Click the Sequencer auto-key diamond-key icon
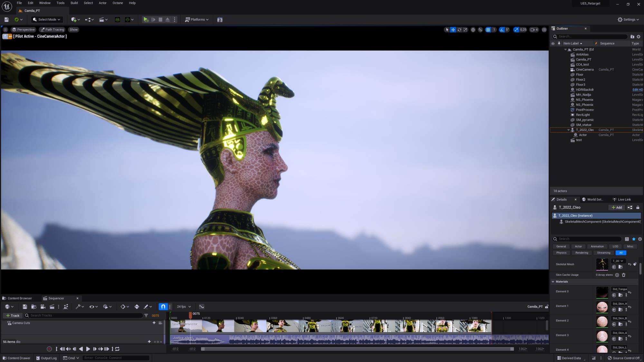The image size is (644, 362). [x=137, y=307]
